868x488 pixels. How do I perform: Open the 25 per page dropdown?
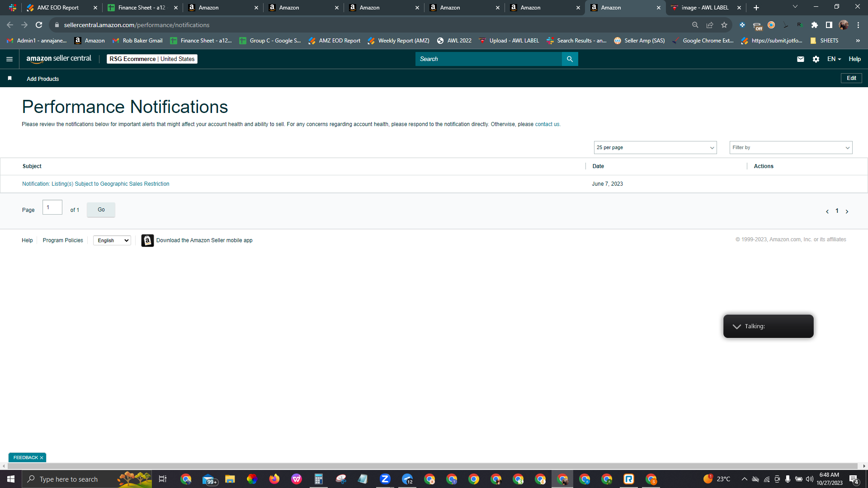coord(655,148)
